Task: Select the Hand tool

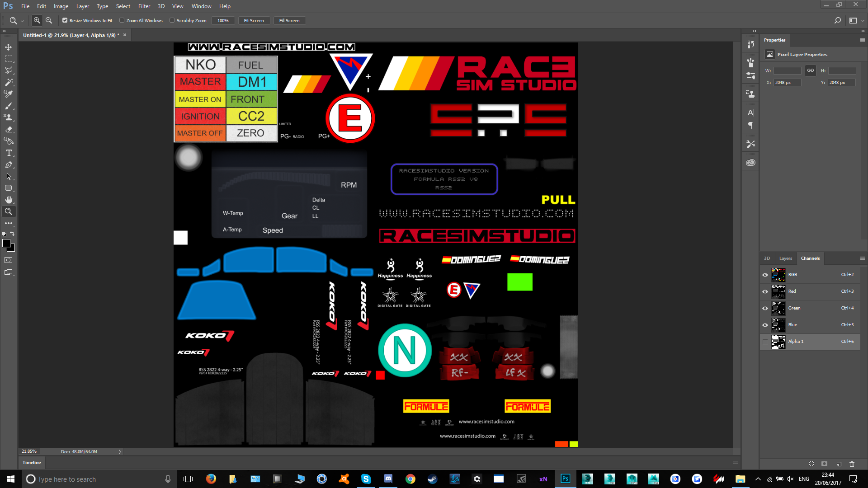Action: pos(9,200)
